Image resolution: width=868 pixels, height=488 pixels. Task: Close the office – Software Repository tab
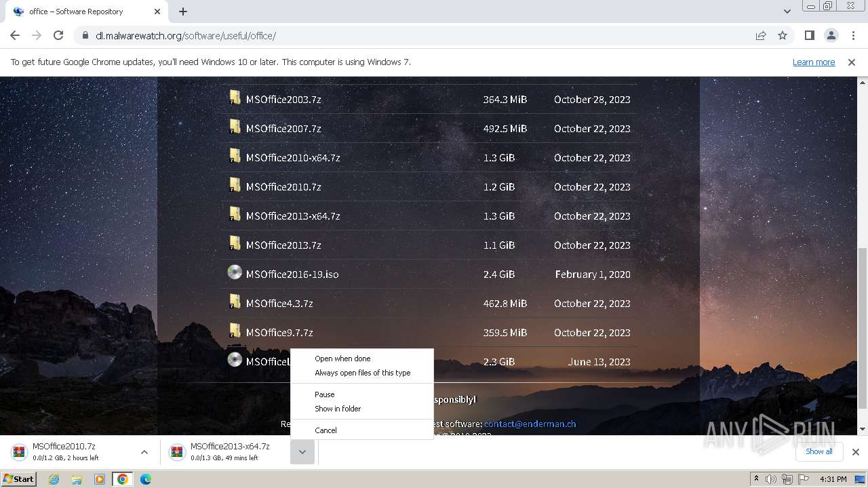(x=157, y=12)
